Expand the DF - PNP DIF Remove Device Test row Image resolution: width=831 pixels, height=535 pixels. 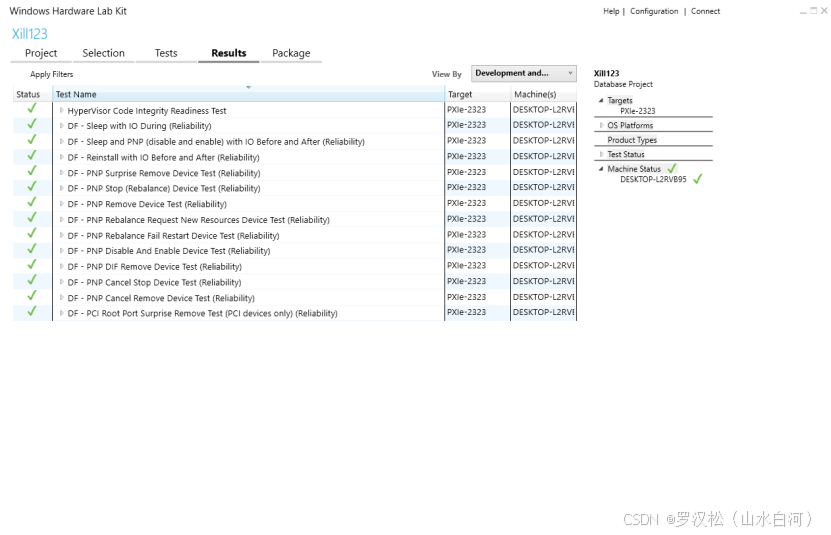[x=61, y=266]
